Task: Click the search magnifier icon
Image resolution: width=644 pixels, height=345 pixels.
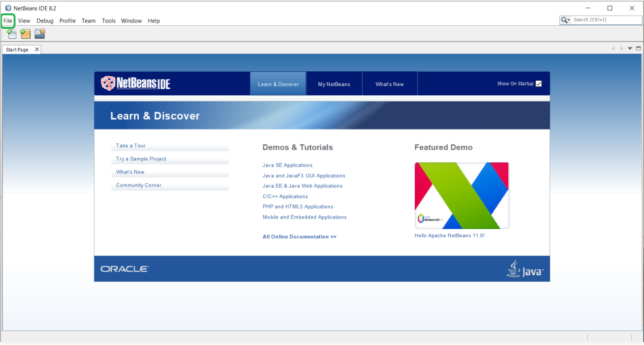Action: (x=564, y=20)
